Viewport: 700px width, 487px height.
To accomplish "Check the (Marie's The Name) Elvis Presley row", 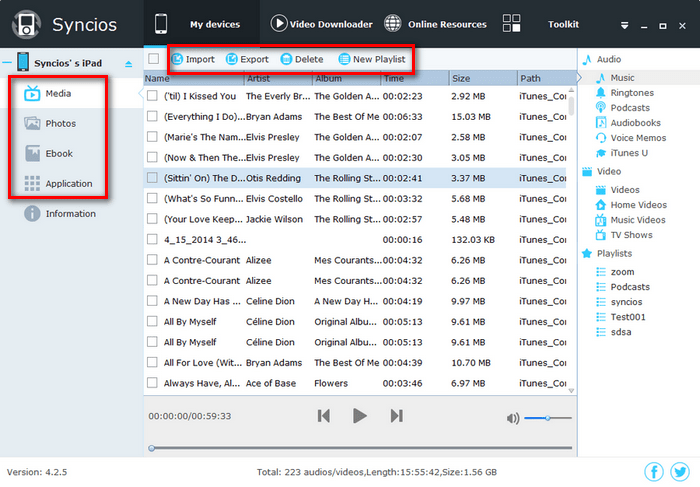I will click(x=152, y=137).
